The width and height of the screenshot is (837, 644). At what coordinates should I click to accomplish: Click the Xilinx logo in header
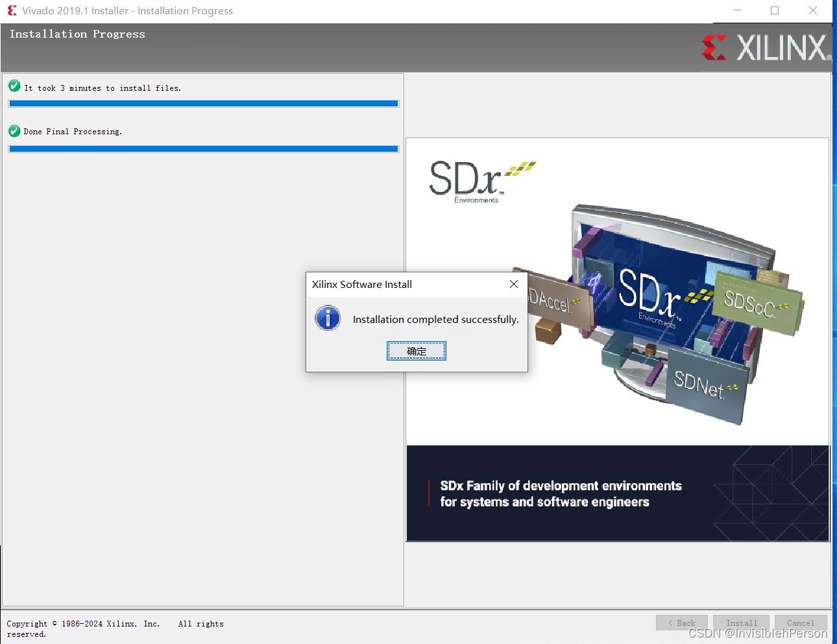click(x=766, y=47)
